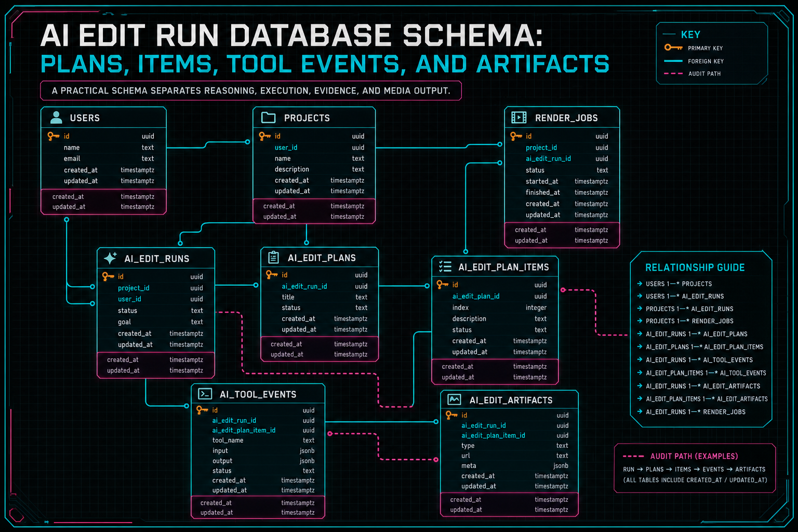The width and height of the screenshot is (798, 532).
Task: Click project_id in the AI_EDIT_RUNS table
Action: (x=134, y=288)
